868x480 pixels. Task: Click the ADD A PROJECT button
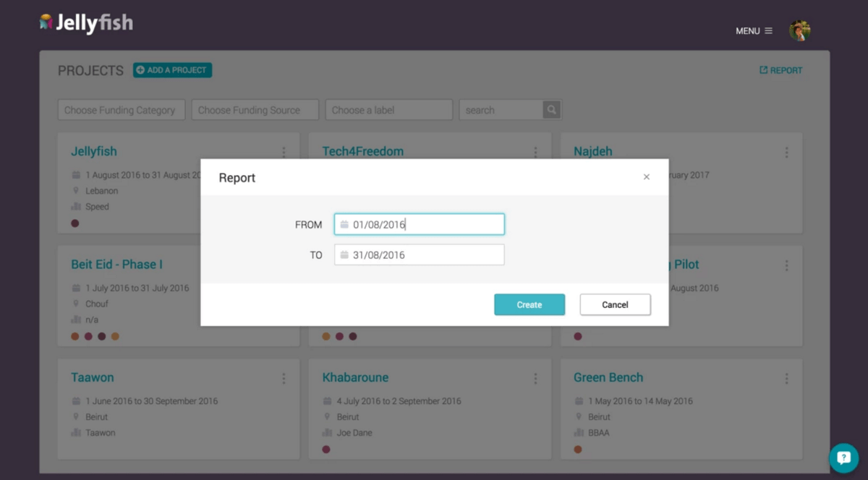click(x=172, y=70)
